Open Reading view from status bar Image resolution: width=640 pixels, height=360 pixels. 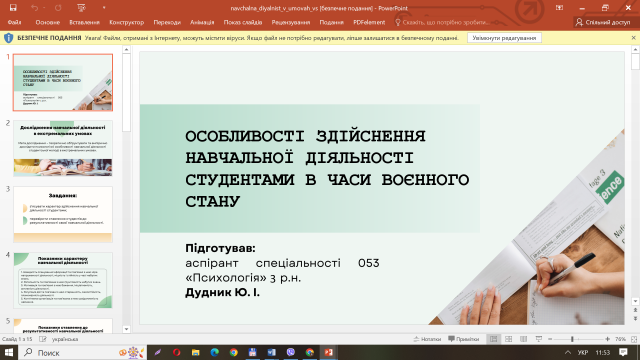tap(524, 339)
